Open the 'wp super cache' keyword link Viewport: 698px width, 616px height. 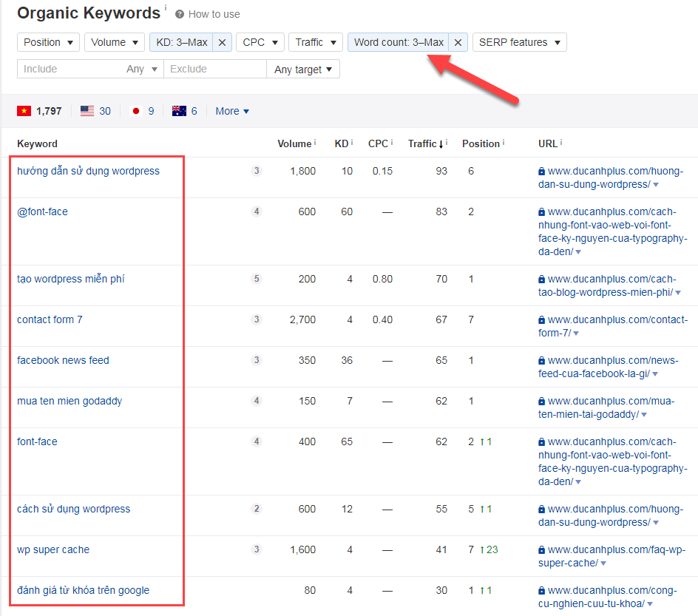(53, 549)
